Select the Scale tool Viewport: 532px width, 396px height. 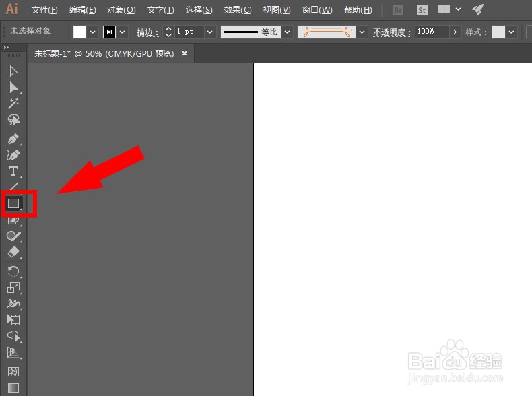coord(13,288)
